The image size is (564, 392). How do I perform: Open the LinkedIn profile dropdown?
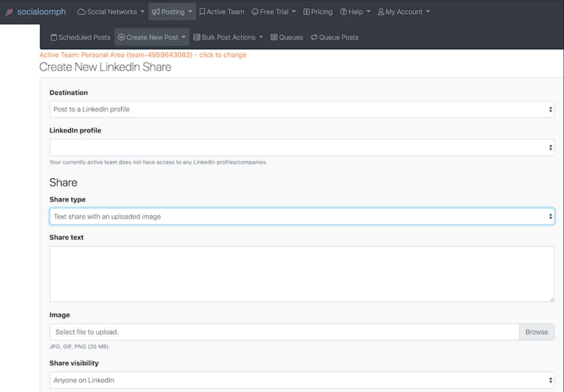(x=302, y=148)
